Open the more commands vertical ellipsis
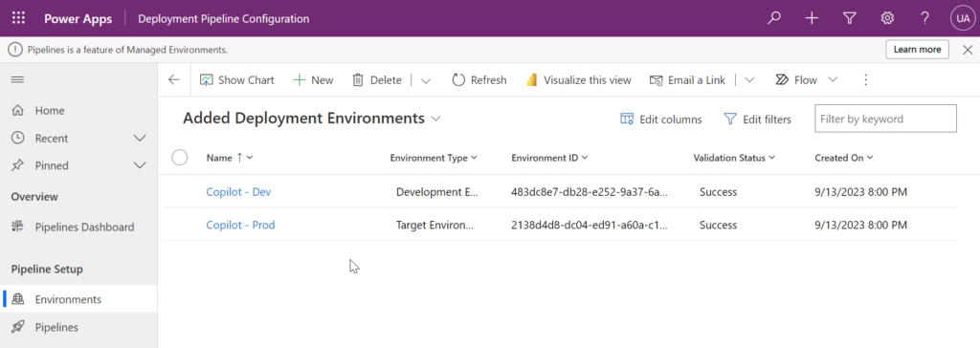The height and width of the screenshot is (348, 980). click(865, 80)
